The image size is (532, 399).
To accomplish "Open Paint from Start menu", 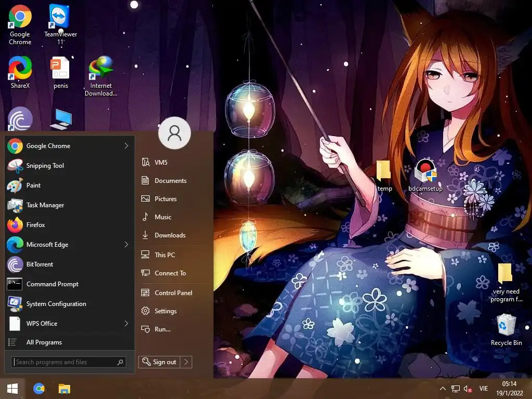I will (x=70, y=185).
